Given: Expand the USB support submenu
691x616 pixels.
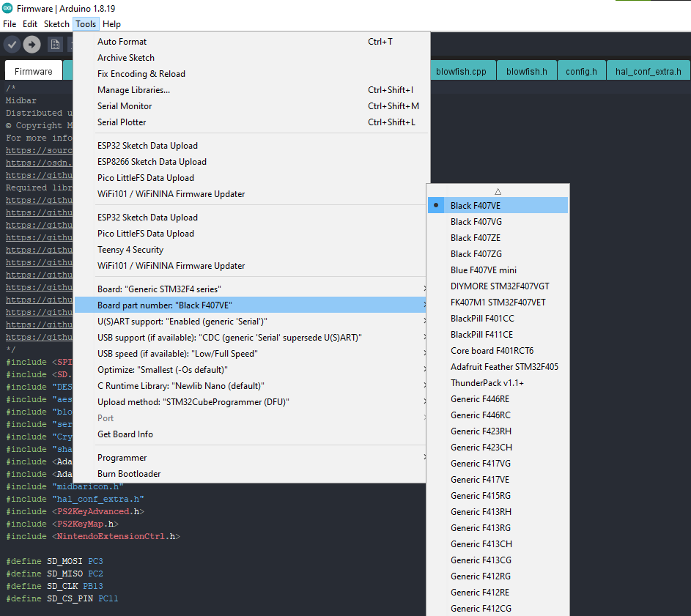Looking at the screenshot, I should (x=250, y=338).
